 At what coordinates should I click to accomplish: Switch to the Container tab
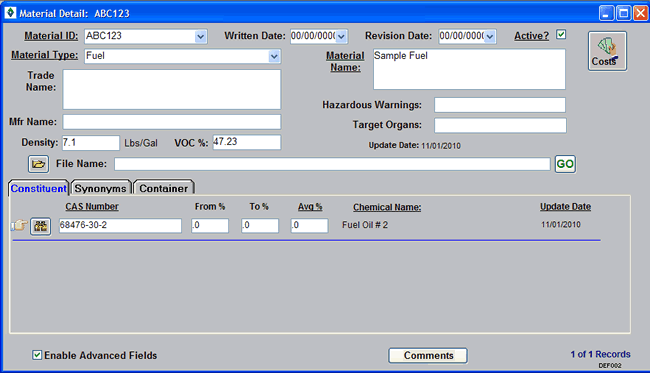164,188
